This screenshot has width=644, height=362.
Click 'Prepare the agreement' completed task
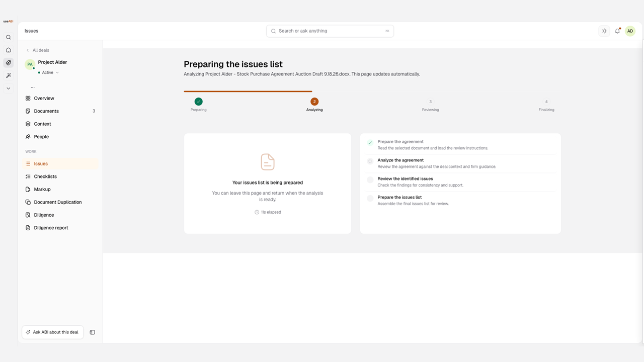tap(460, 145)
